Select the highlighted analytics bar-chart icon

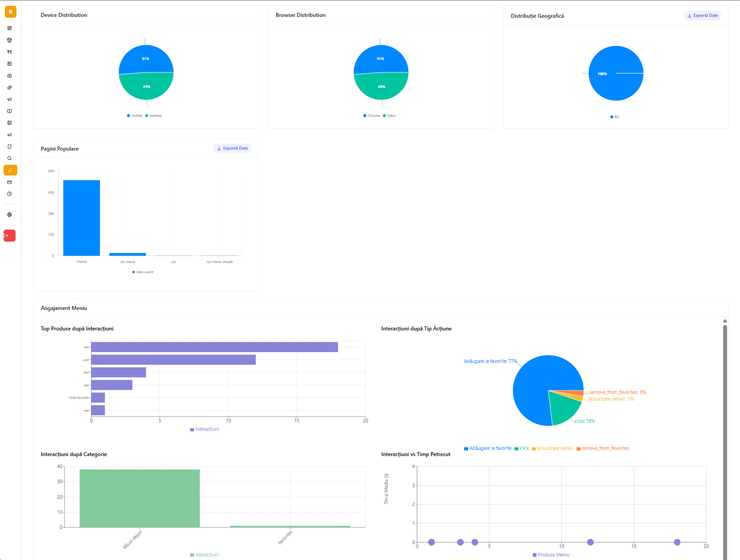click(9, 170)
